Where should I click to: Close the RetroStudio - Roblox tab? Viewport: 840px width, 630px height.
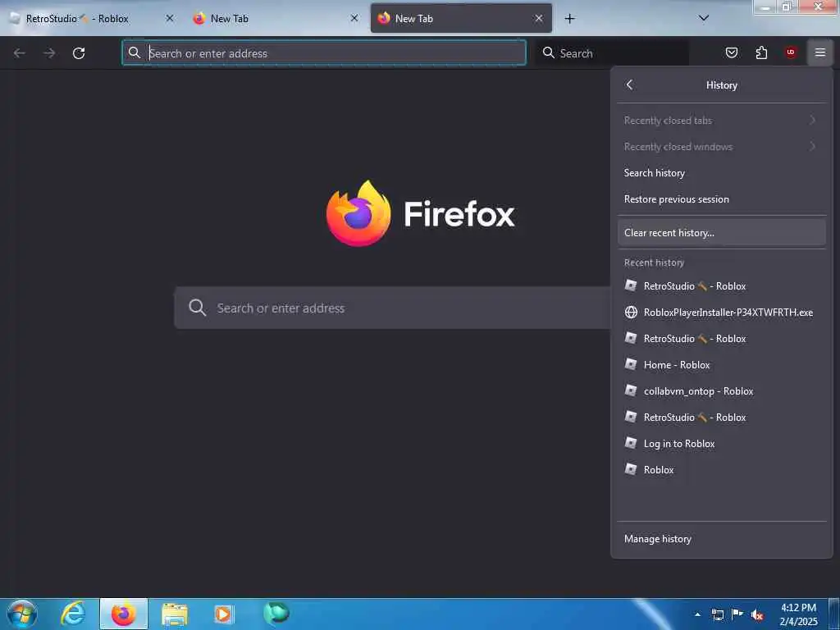coord(169,18)
